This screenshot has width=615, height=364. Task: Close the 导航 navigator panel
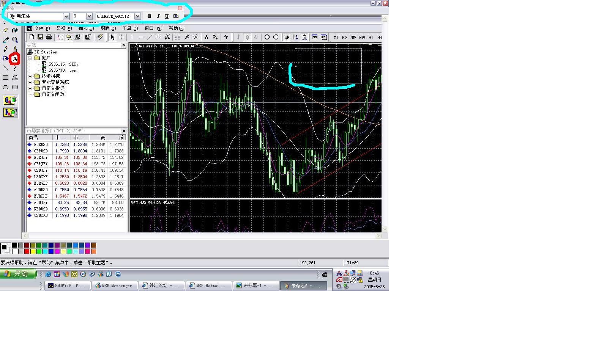coord(124,45)
